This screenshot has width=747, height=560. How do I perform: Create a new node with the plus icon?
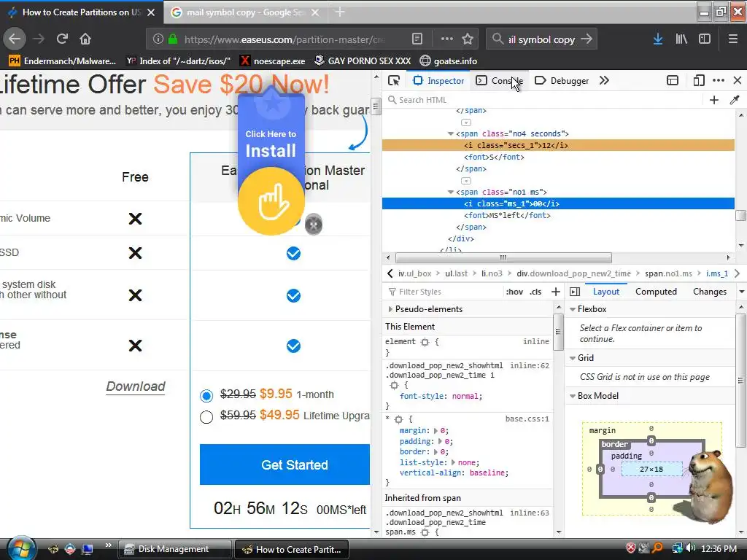click(713, 100)
